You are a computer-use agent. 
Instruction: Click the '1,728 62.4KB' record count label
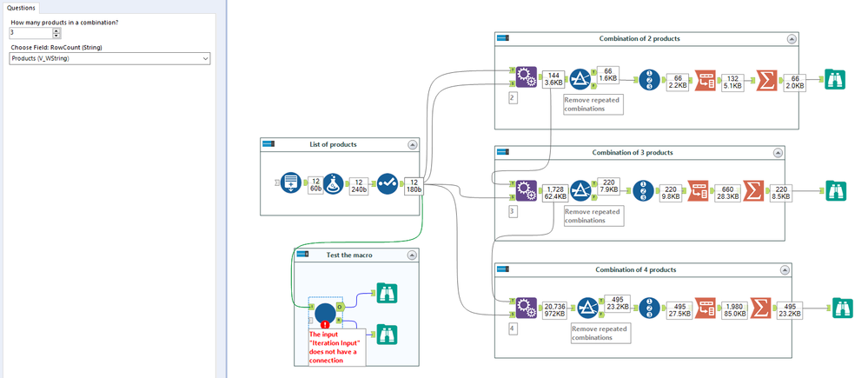[x=555, y=191]
